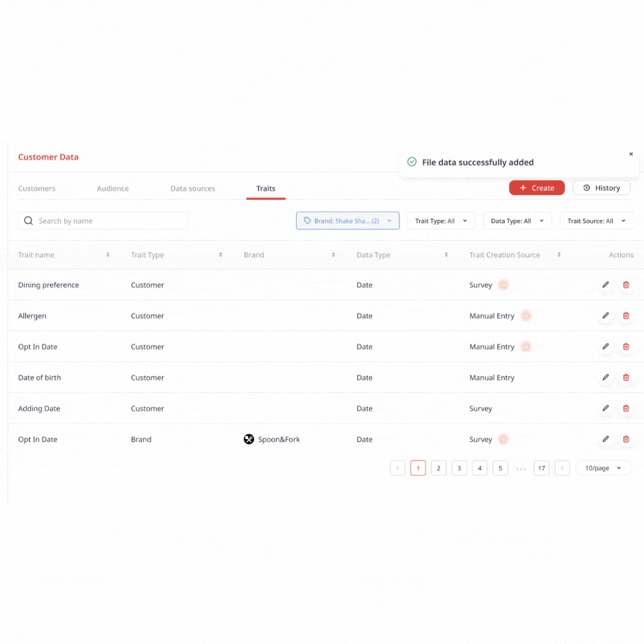Go to page 3
The image size is (644, 644).
[x=459, y=468]
